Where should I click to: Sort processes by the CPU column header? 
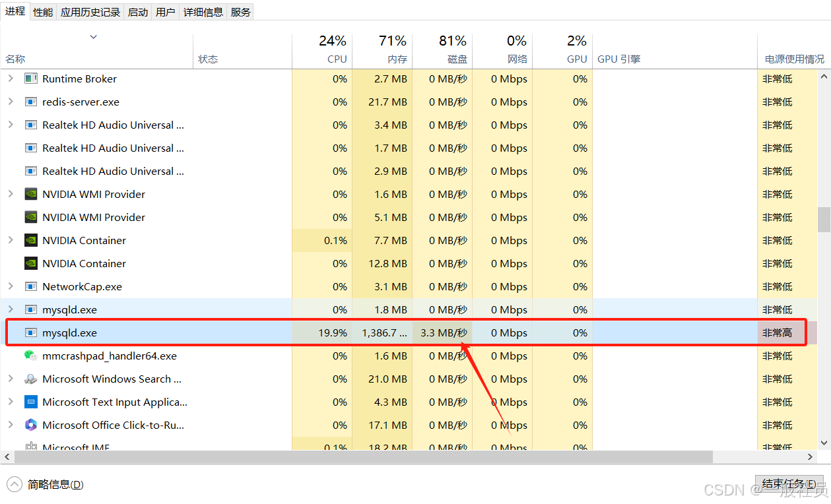322,50
